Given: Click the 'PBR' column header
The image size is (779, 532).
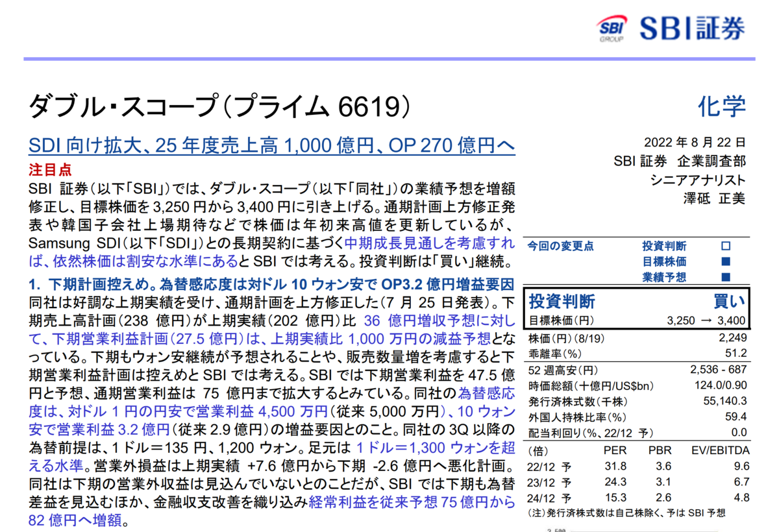Looking at the screenshot, I should pos(660,450).
